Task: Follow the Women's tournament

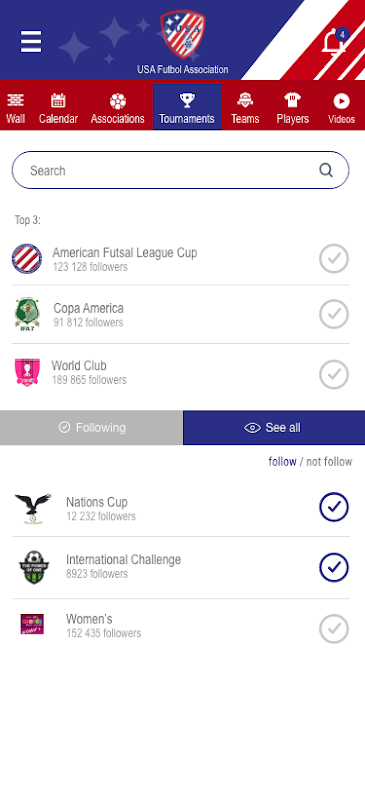Action: [x=334, y=629]
